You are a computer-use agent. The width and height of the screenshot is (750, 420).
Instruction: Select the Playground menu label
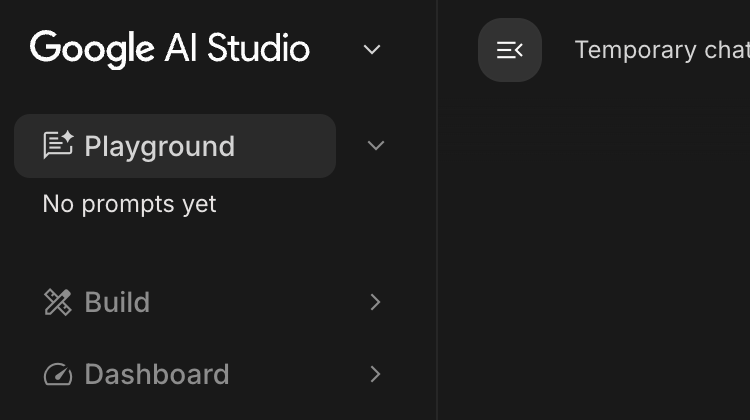[x=159, y=146]
